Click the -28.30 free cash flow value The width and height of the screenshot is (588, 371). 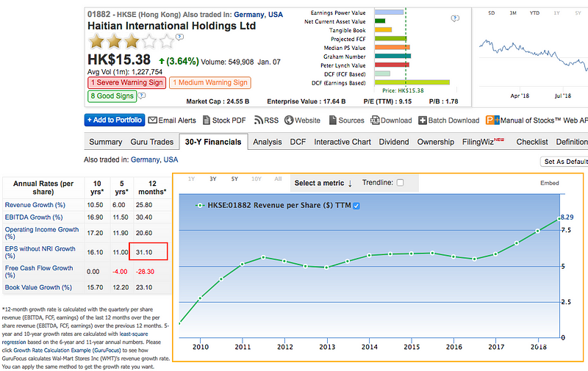(x=145, y=272)
